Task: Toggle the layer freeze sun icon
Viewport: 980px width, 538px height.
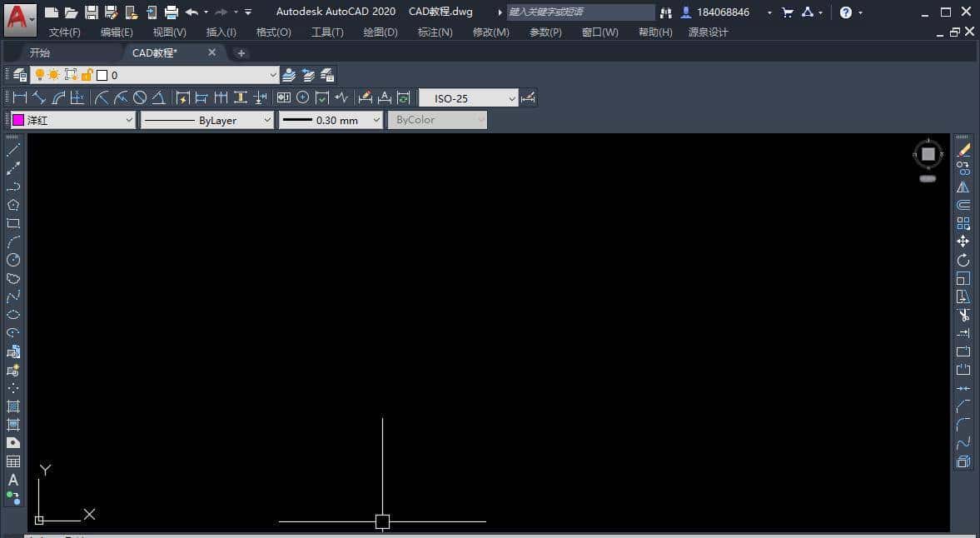Action: click(54, 75)
